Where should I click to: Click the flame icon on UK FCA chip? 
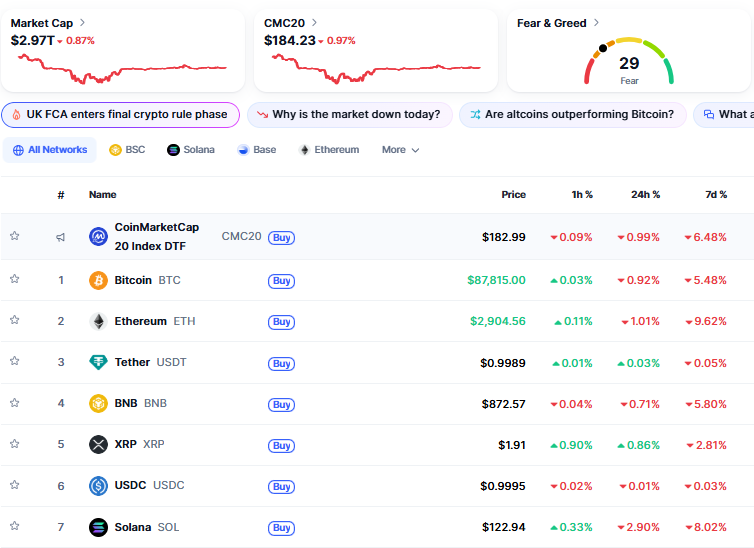click(x=16, y=114)
